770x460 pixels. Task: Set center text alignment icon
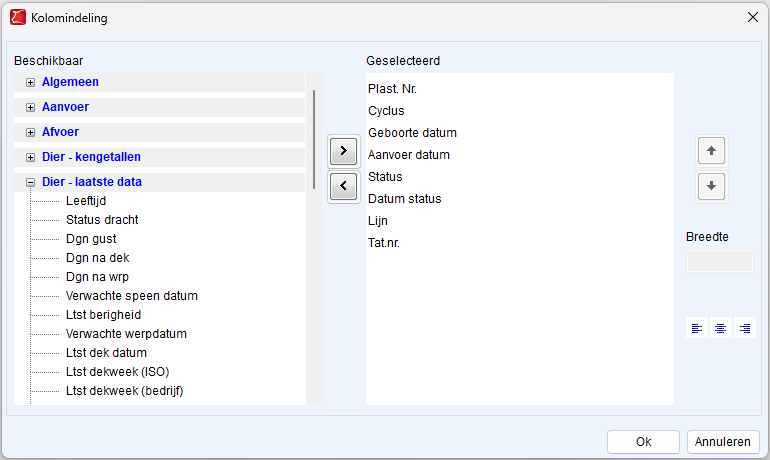pyautogui.click(x=720, y=328)
